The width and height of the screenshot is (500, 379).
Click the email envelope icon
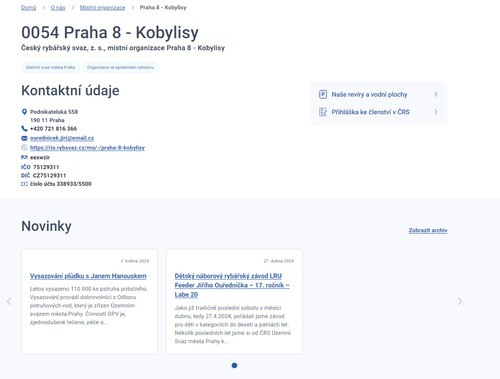pos(24,138)
